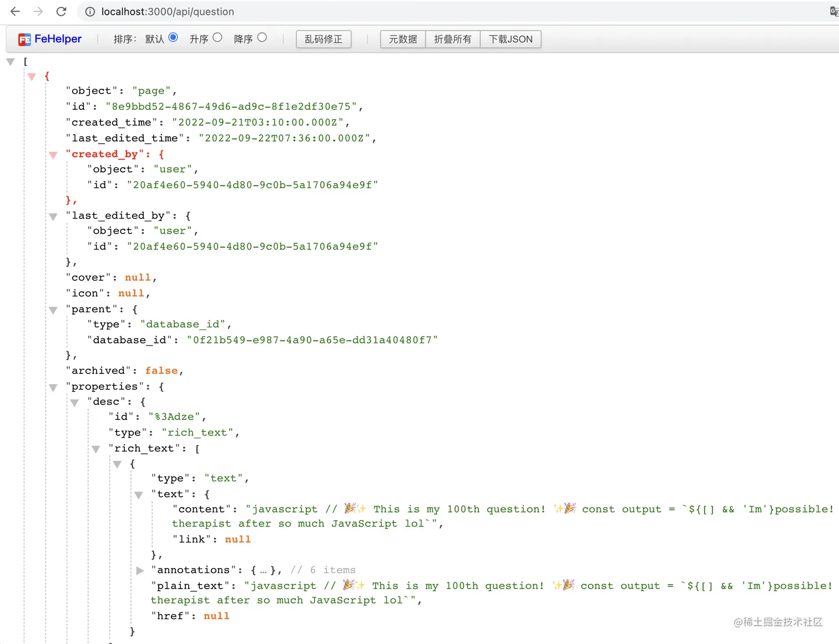Click the translate icon in address bar

pyautogui.click(x=834, y=11)
